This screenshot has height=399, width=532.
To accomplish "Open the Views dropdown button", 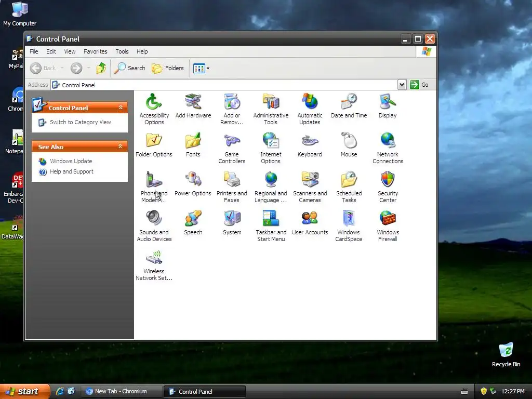I will pos(201,68).
